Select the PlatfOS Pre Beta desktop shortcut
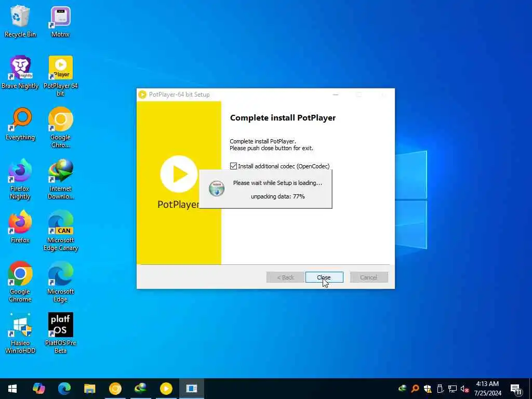Screen dimensions: 532x399 (x=60, y=334)
